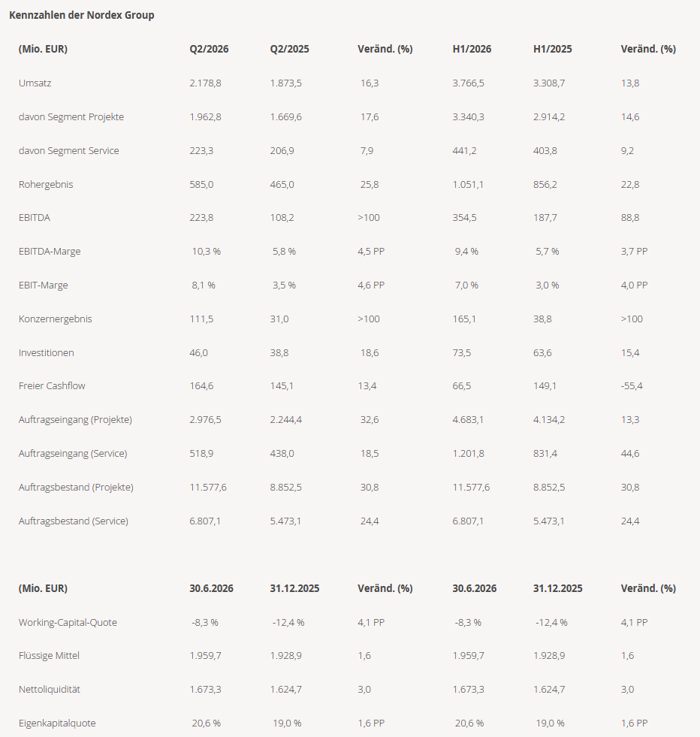
Task: Click the davon Segment Projekte label
Action: click(x=71, y=117)
